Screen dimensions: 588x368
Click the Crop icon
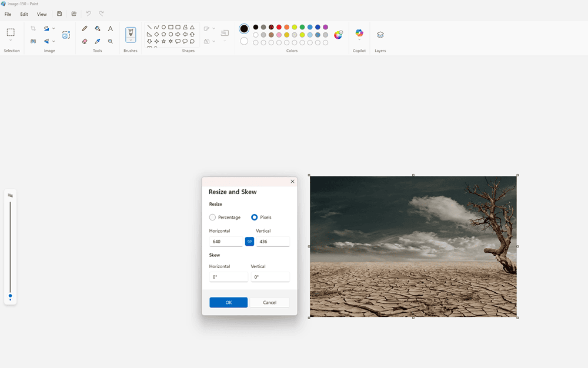pyautogui.click(x=33, y=28)
